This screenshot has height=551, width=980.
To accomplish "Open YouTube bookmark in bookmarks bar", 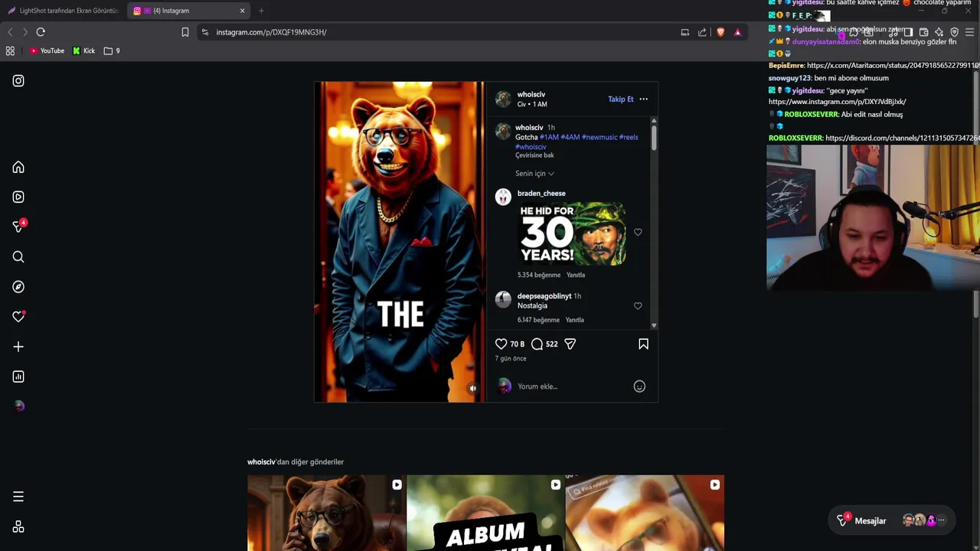I will [47, 51].
